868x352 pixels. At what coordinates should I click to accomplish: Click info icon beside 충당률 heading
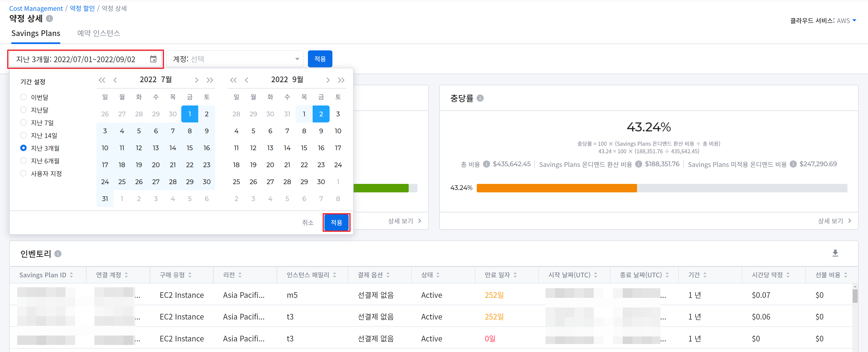pyautogui.click(x=480, y=98)
